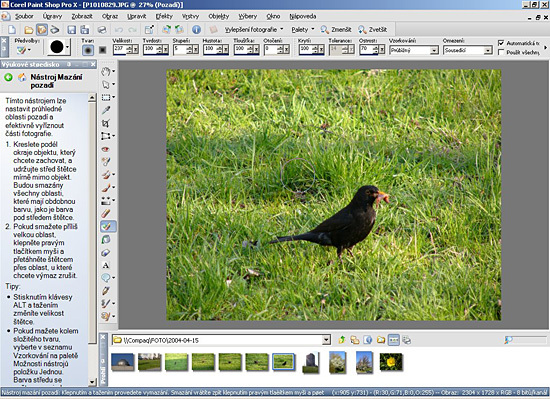The height and width of the screenshot is (399, 550).
Task: Close the Výukové středisko panel
Action: coord(93,64)
